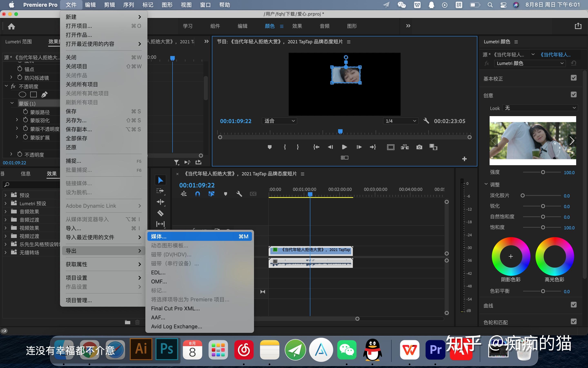Image resolution: width=588 pixels, height=368 pixels.
Task: Play the Program monitor
Action: tap(344, 147)
